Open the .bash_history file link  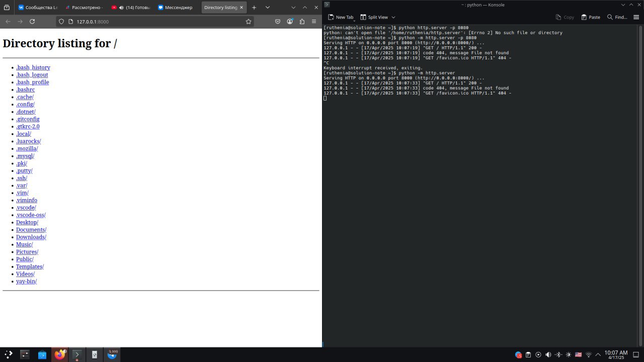click(x=33, y=67)
